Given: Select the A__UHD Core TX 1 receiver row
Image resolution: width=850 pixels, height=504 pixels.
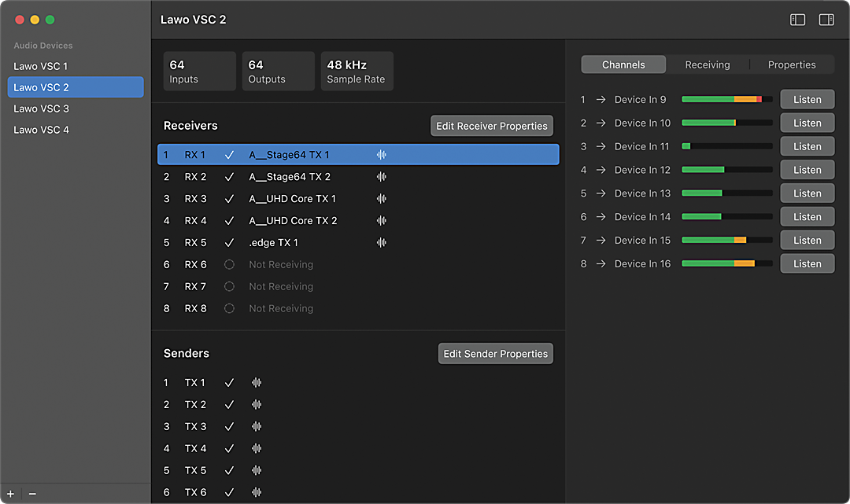Looking at the screenshot, I should point(358,199).
